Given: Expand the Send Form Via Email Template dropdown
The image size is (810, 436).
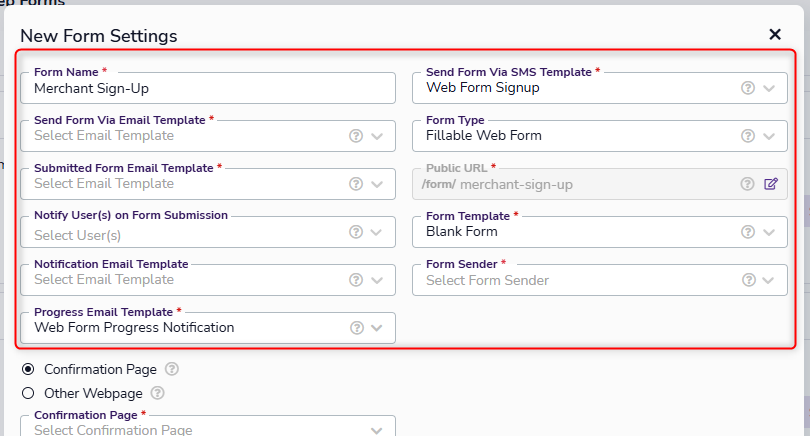Looking at the screenshot, I should [x=376, y=136].
